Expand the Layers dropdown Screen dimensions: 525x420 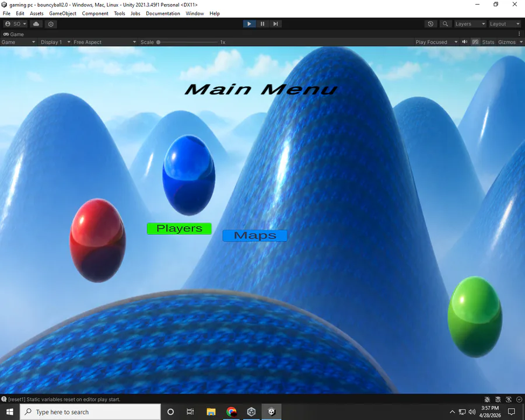pos(470,24)
